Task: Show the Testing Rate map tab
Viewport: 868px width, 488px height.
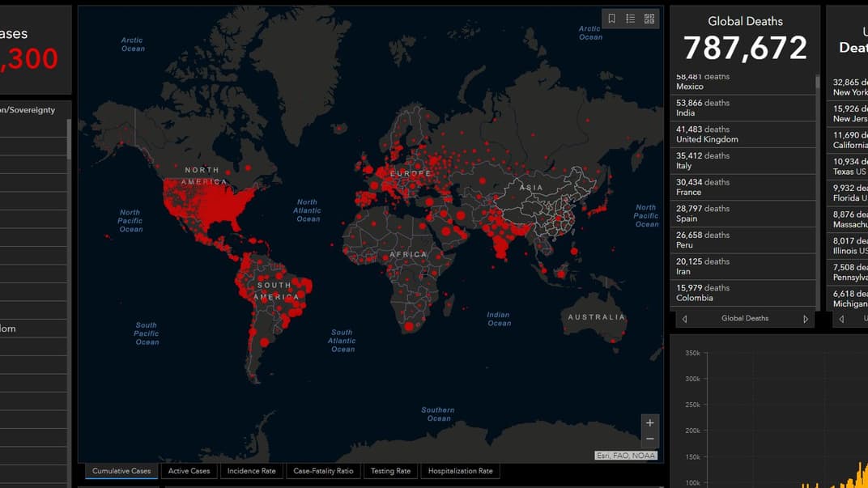Action: pyautogui.click(x=390, y=471)
